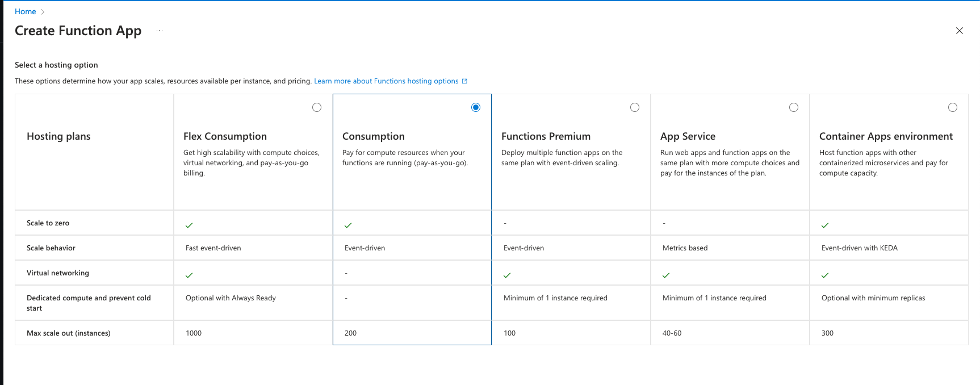Click App Service Virtual networking checkmark

(666, 275)
